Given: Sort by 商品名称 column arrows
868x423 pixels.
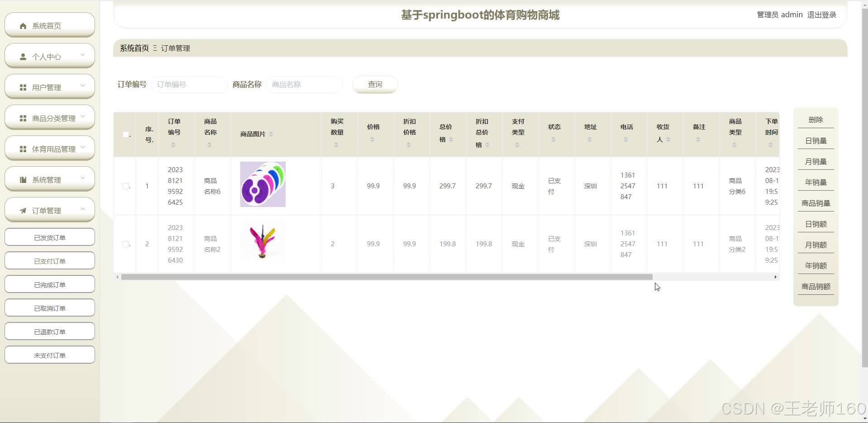Looking at the screenshot, I should [x=209, y=145].
